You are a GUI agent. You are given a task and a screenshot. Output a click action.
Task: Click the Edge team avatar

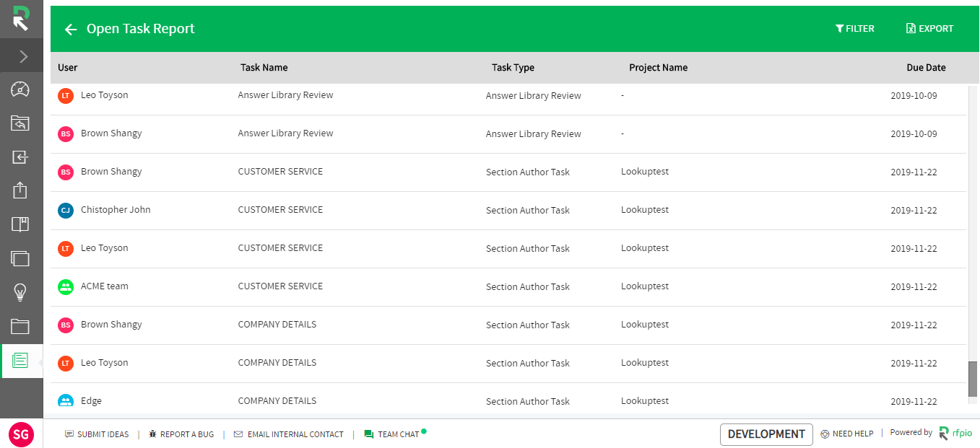pos(66,401)
